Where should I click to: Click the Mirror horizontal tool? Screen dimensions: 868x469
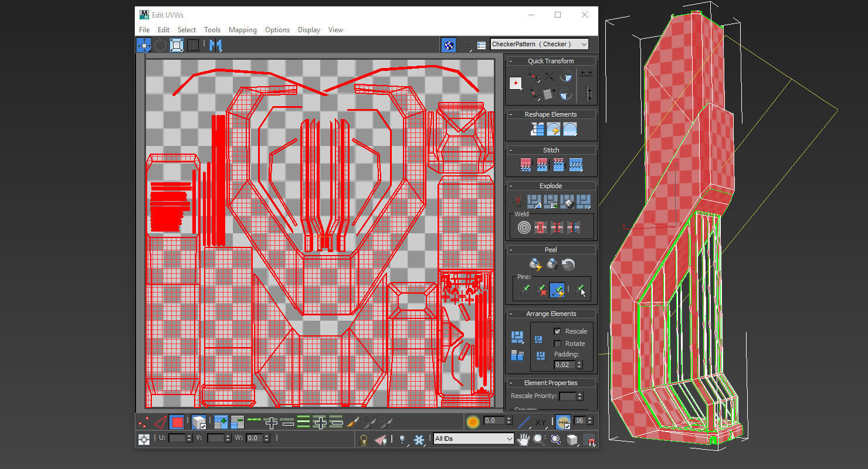click(x=216, y=45)
